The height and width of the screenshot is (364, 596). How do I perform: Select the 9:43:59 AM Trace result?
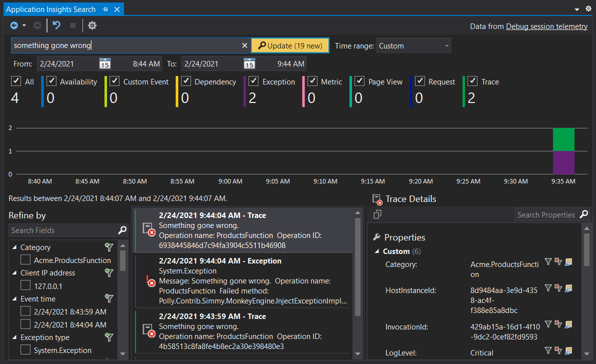tap(243, 331)
